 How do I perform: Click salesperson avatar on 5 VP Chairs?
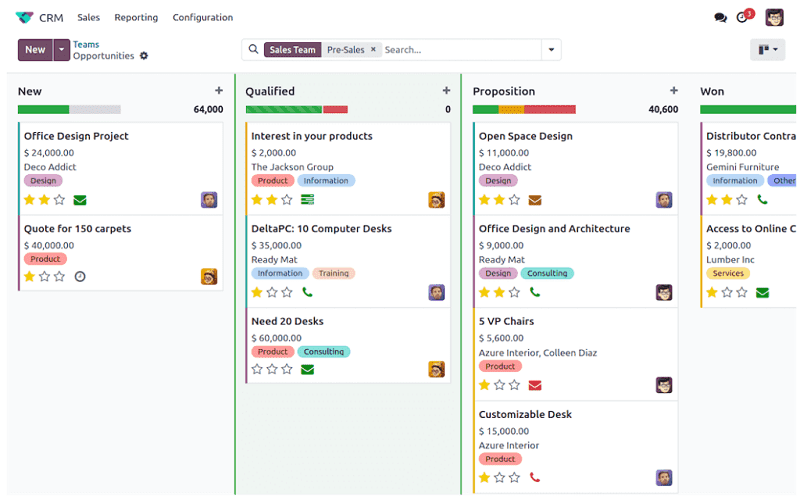click(x=664, y=385)
